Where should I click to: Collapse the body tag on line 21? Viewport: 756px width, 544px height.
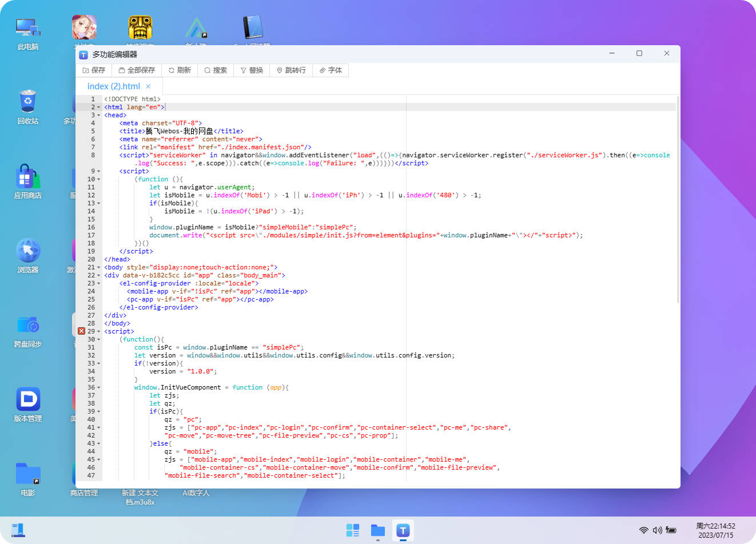[x=98, y=268]
